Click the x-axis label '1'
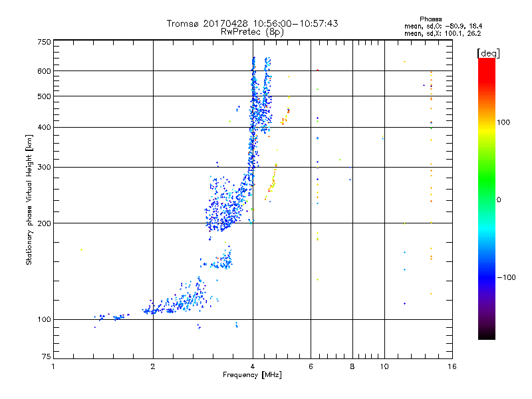The image size is (532, 399). 53,366
